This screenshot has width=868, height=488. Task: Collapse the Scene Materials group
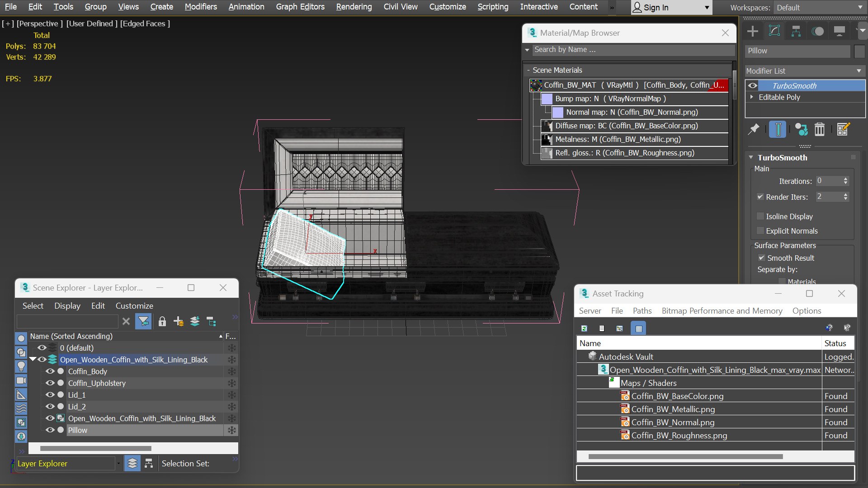point(528,70)
